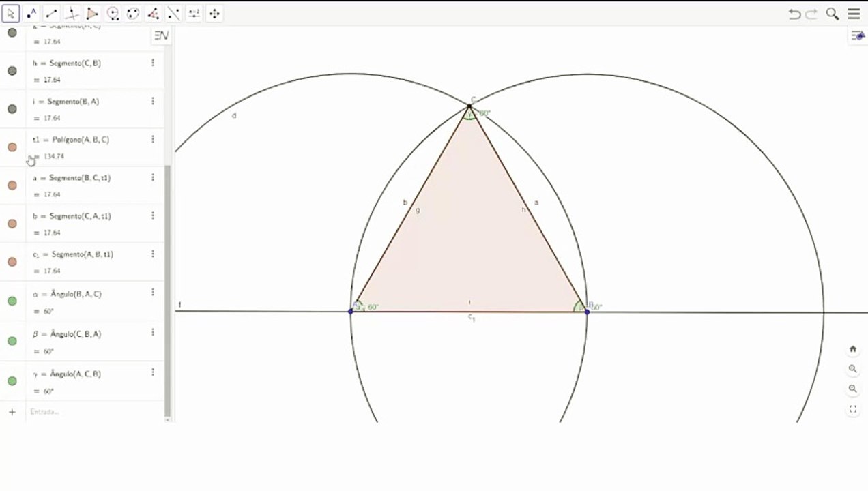Select 'b = Segmento(C, A, t1)' definition

(x=72, y=216)
